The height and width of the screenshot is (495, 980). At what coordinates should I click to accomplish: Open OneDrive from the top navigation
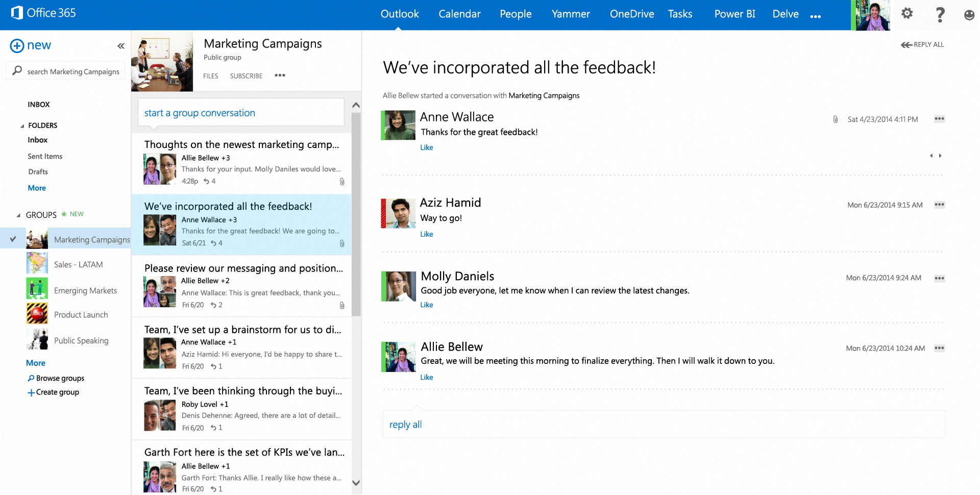631,14
